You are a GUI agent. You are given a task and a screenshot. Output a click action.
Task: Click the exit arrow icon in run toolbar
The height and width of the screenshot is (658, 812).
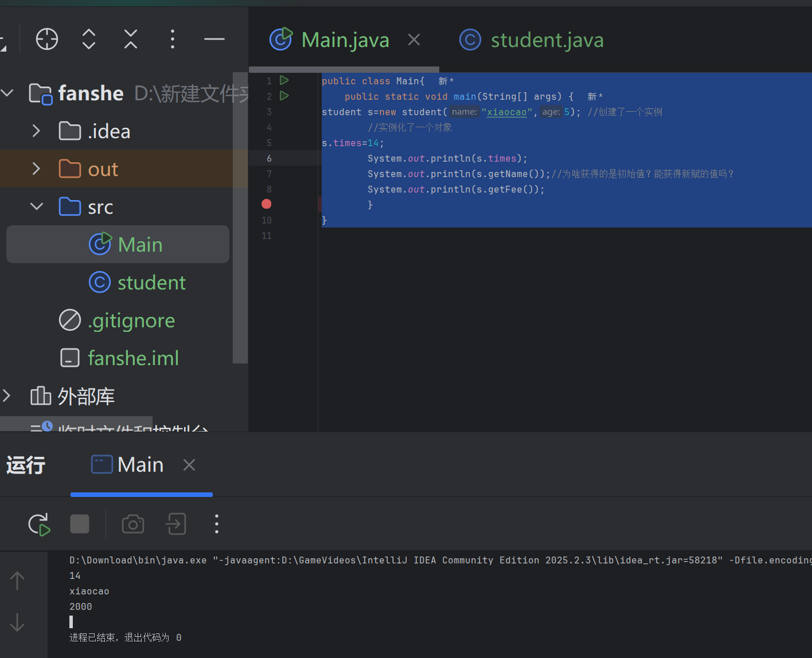pos(176,524)
